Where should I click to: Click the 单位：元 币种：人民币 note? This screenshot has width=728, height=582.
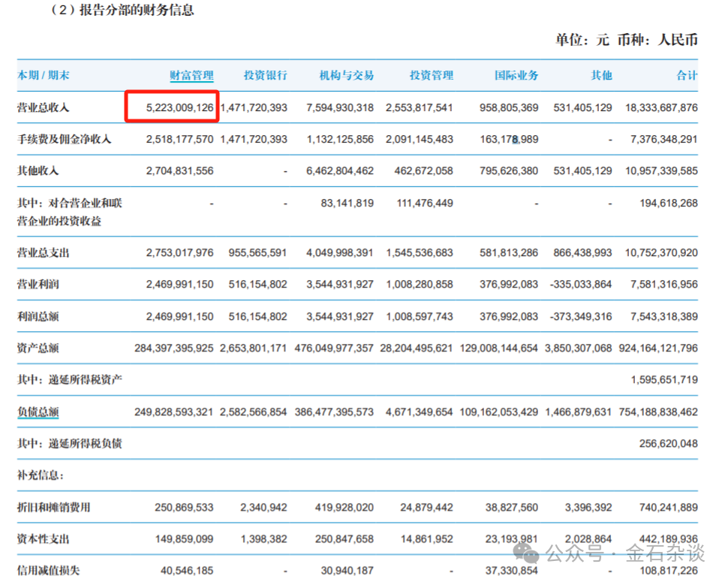(x=627, y=40)
